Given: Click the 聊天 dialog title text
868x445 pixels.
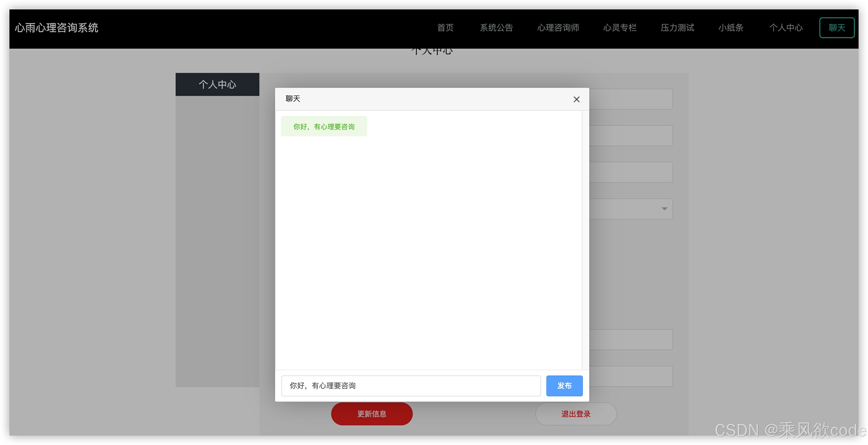Looking at the screenshot, I should (x=292, y=99).
